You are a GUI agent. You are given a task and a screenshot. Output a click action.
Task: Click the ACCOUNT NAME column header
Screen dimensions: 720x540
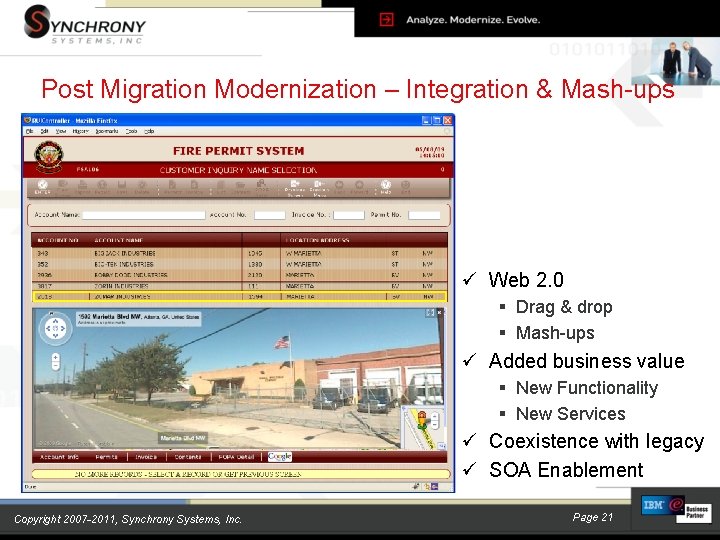tap(118, 240)
